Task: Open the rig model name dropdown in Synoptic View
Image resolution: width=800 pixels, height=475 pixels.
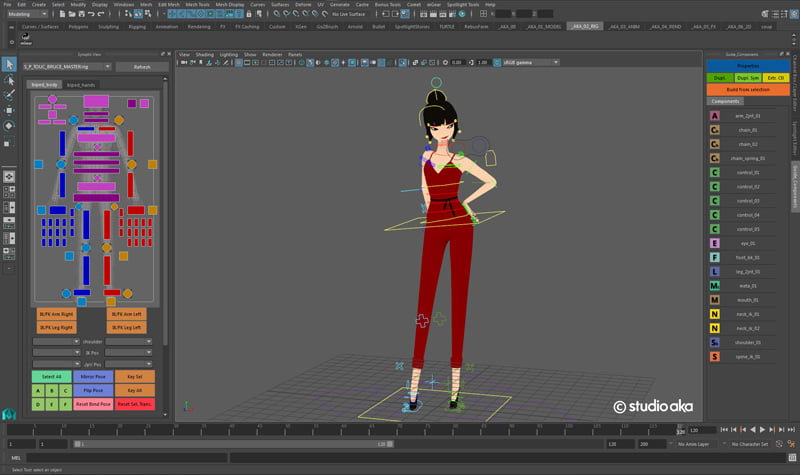Action: click(66, 67)
